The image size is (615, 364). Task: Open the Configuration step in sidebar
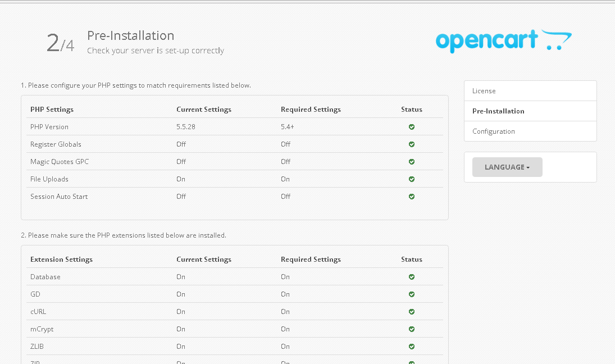[x=494, y=131]
